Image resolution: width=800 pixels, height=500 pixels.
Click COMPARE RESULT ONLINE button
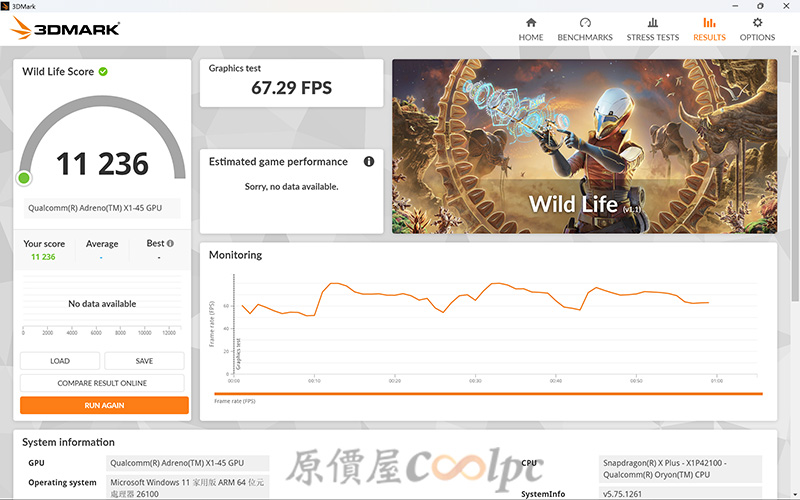click(x=102, y=383)
